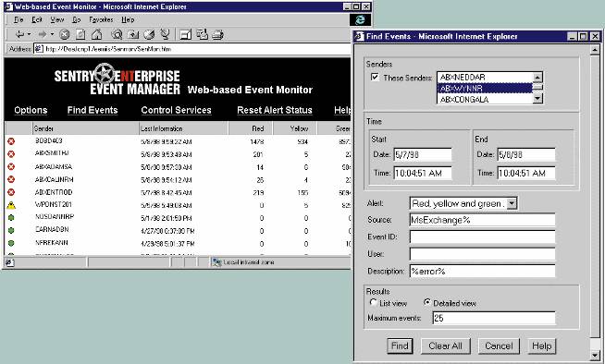Switch to Fullscreen with toolbar icon
Image resolution: width=605 pixels, height=364 pixels.
point(186,35)
